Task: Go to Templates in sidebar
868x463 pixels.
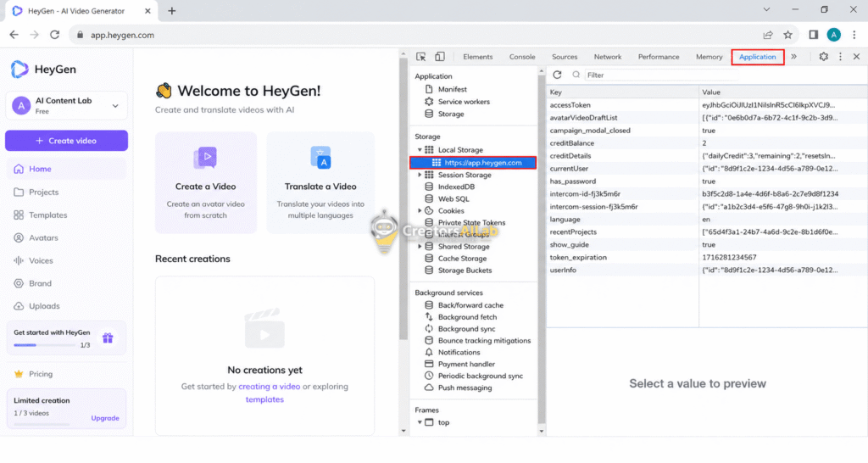Action: [41, 215]
